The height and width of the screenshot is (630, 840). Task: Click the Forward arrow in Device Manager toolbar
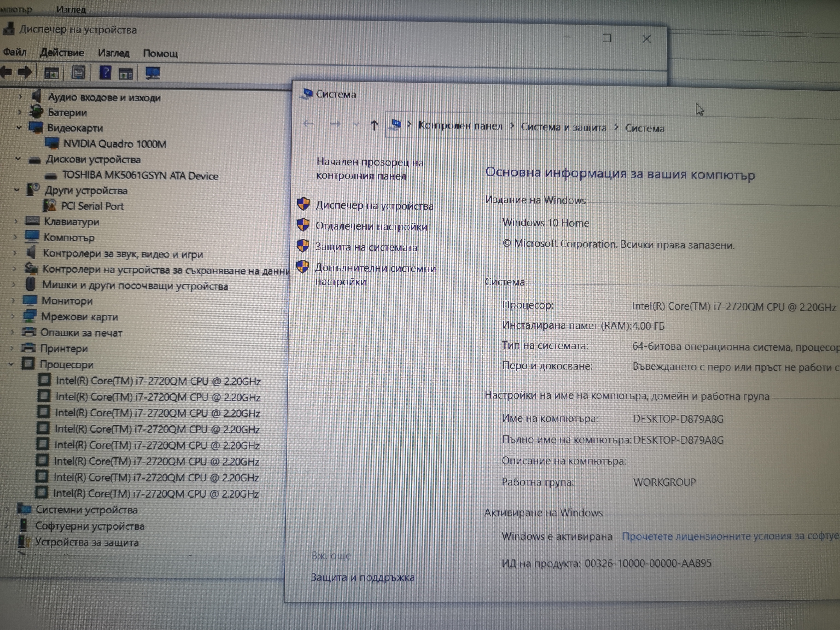tap(25, 72)
